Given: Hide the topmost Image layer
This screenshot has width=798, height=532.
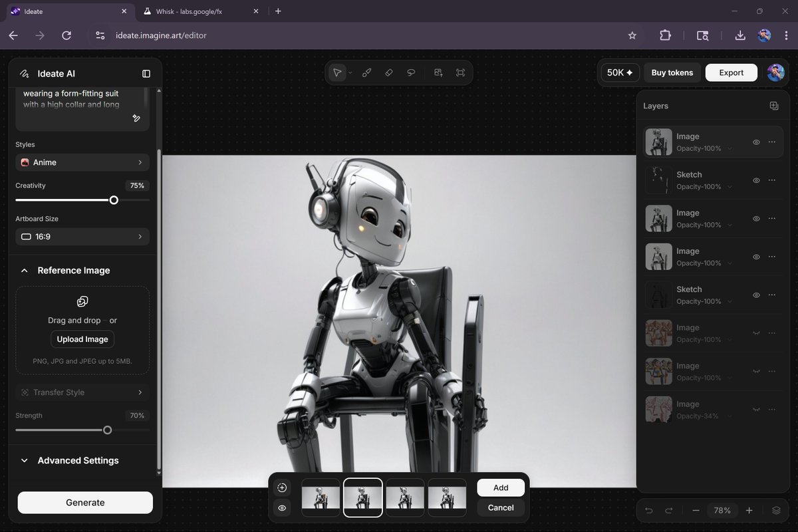Looking at the screenshot, I should (x=755, y=142).
